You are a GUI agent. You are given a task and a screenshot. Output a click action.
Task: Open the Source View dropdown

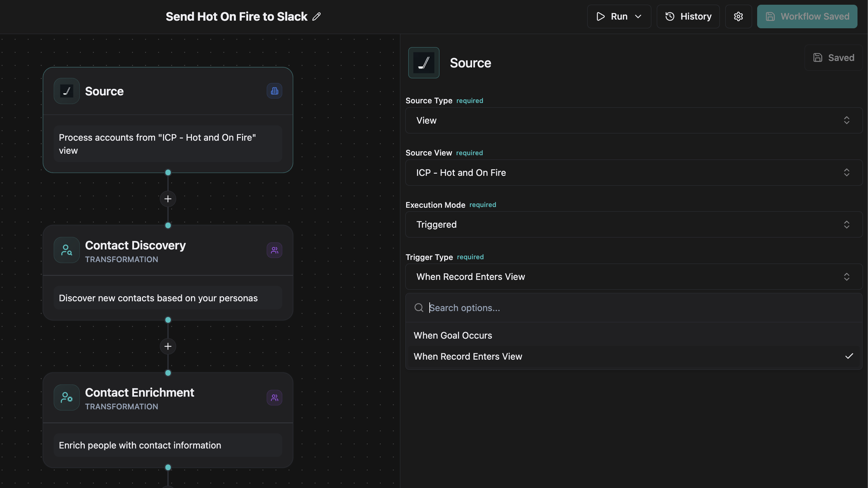[x=634, y=173]
